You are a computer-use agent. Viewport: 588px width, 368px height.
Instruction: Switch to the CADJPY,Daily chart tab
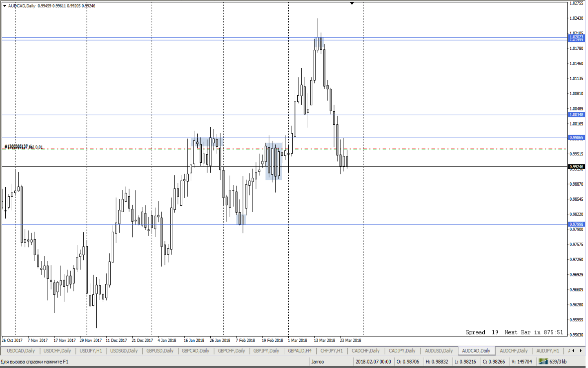click(x=402, y=351)
